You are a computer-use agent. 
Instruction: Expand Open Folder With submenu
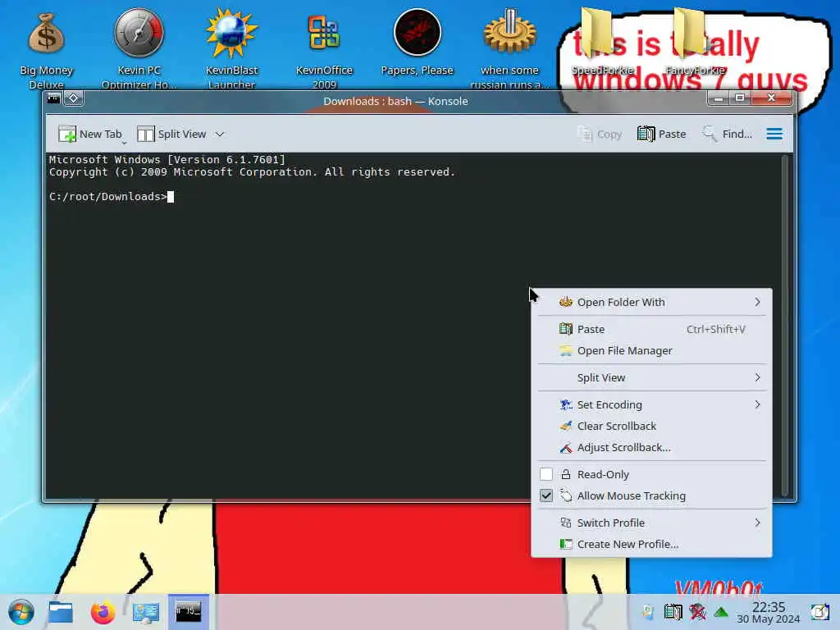[x=651, y=302]
